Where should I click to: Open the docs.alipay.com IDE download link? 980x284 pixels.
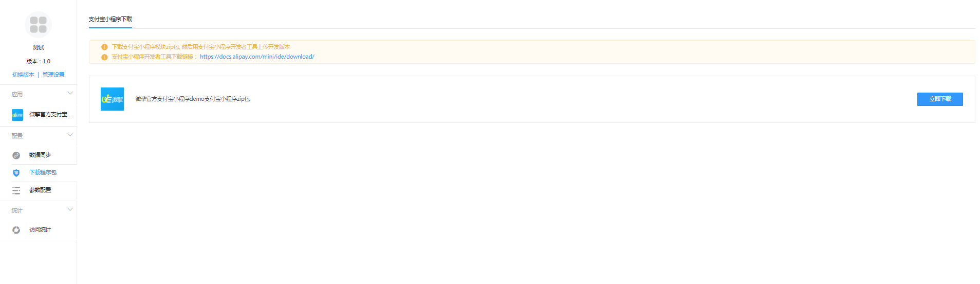pyautogui.click(x=257, y=57)
